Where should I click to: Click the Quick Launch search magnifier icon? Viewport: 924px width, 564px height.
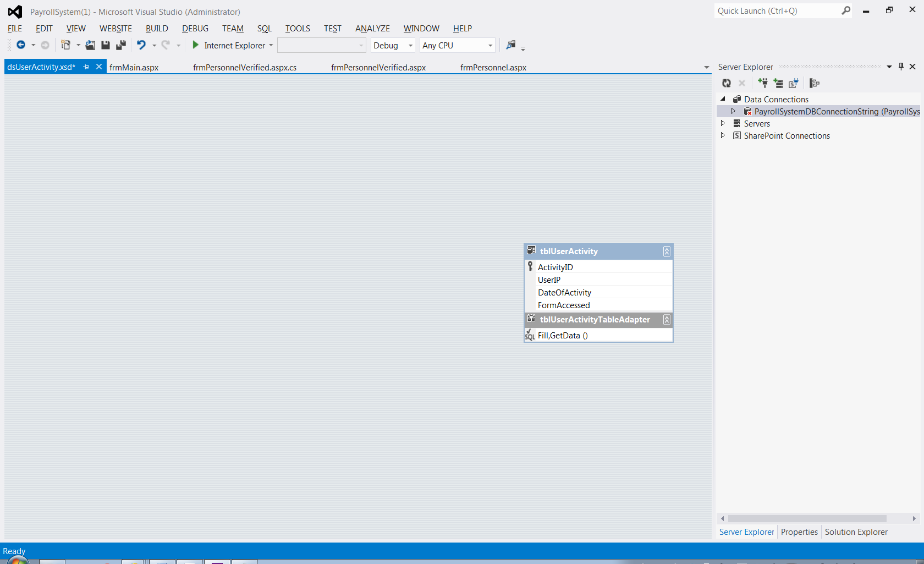pos(846,10)
